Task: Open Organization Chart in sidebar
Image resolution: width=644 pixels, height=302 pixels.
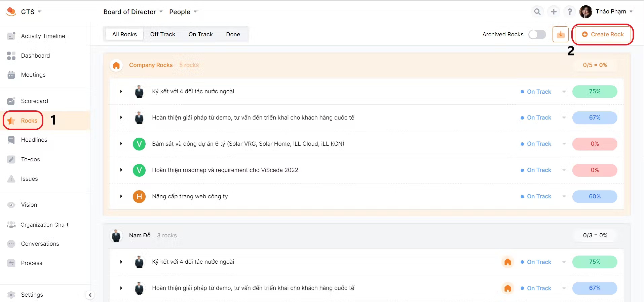Action: click(44, 225)
